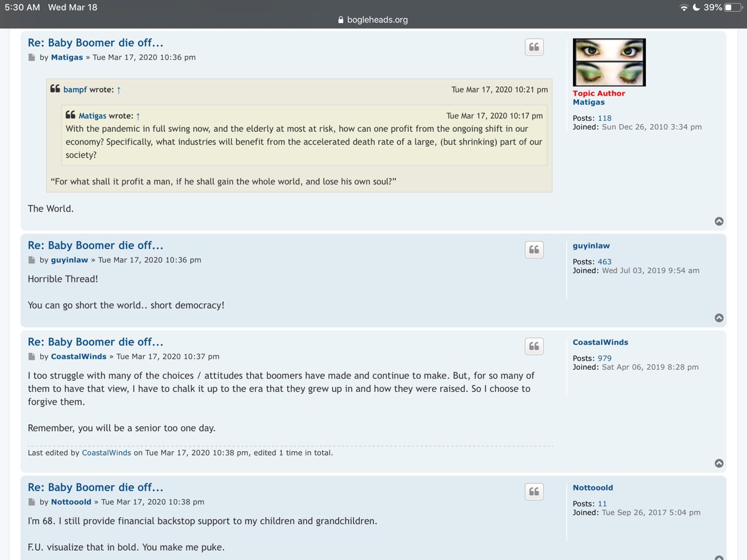Open the post title link above Matigas's byline

[x=96, y=43]
